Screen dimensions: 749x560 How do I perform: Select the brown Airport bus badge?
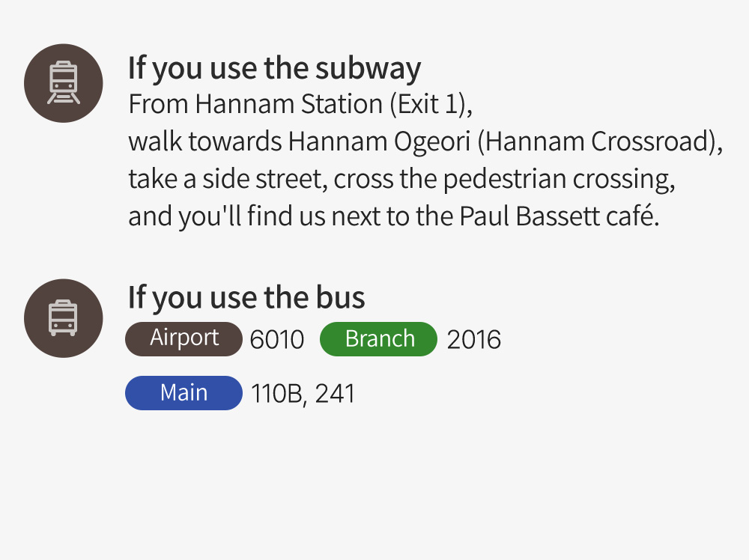pyautogui.click(x=184, y=338)
